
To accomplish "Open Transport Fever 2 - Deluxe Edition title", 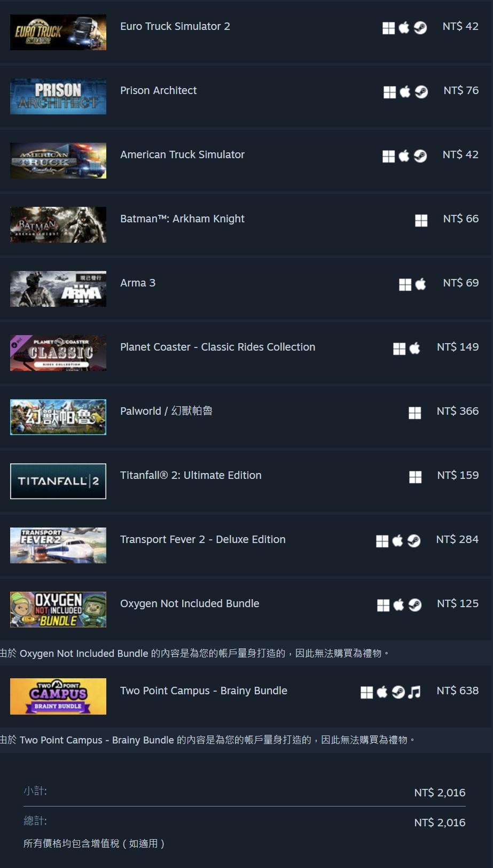I will [203, 539].
